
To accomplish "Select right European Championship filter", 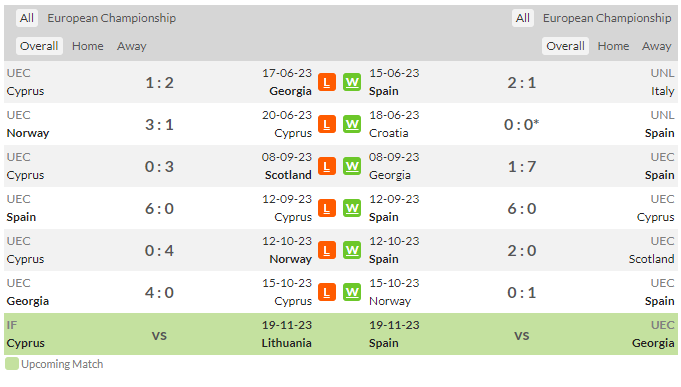I will tap(607, 18).
